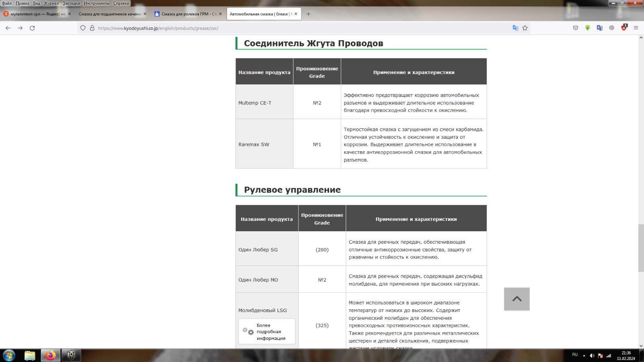Viewport: 644px width, 362px height.
Task: Open the Инструменты menu
Action: click(x=97, y=3)
